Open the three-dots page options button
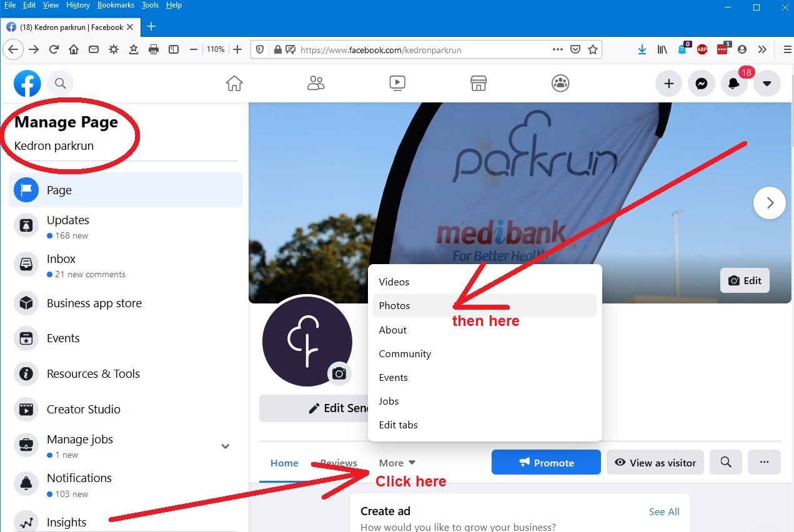Viewport: 794px width, 532px height. [764, 462]
